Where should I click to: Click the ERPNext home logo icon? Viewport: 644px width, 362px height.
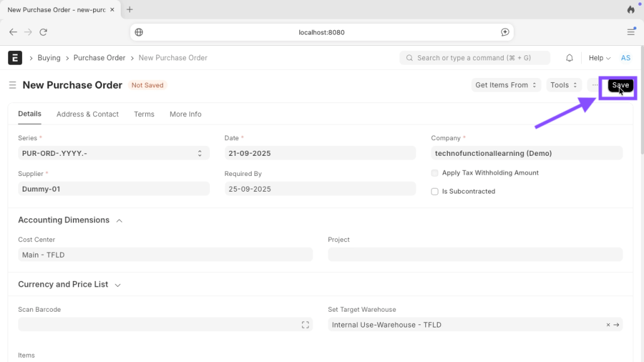point(15,58)
